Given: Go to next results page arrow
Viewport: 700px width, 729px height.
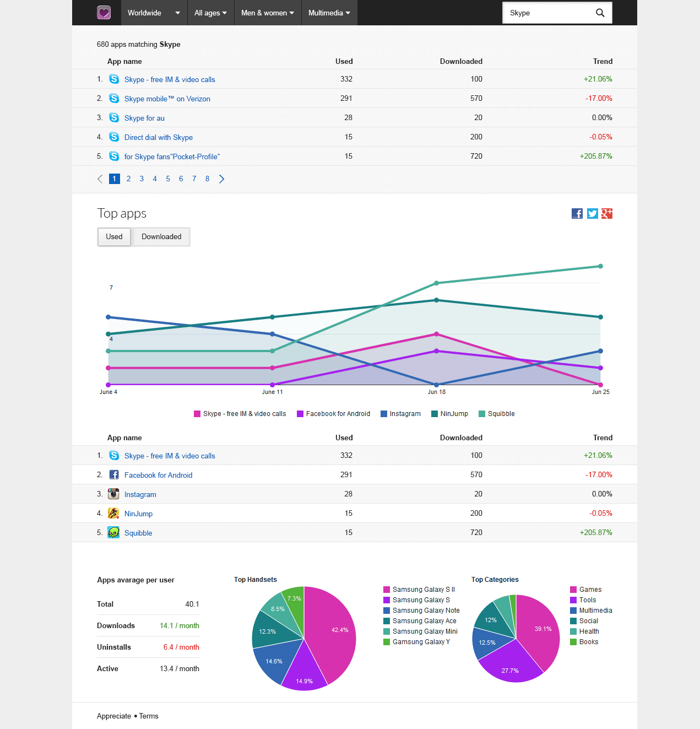Looking at the screenshot, I should coord(221,179).
